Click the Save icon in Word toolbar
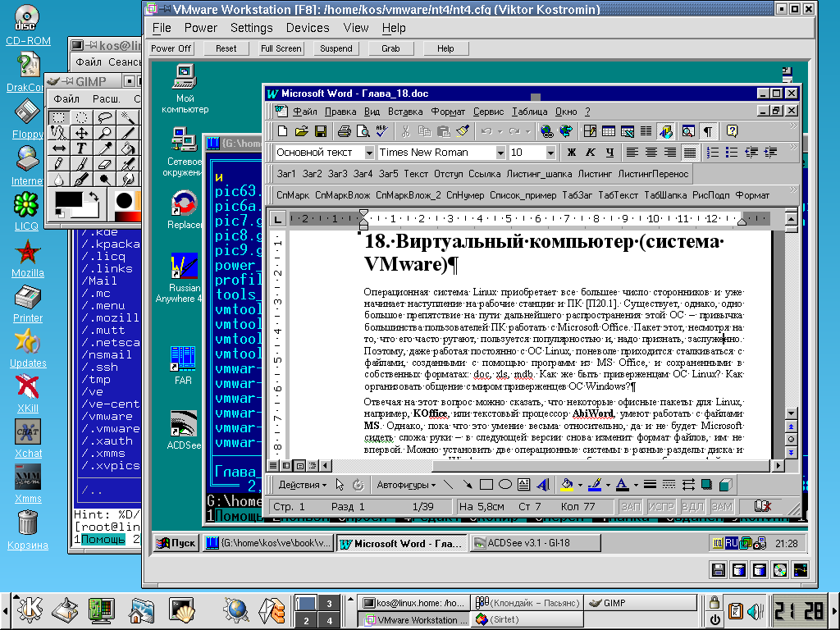Viewport: 840px width, 630px height. (x=321, y=131)
